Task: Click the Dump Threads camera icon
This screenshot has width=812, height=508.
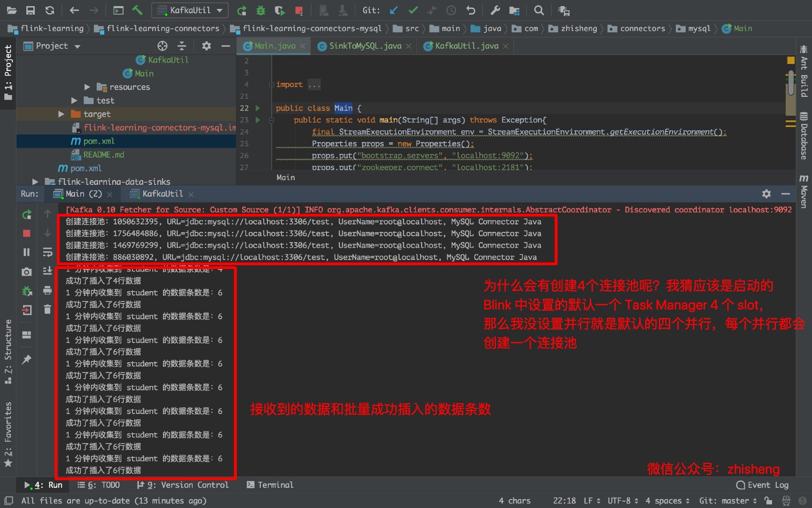Action: point(27,272)
